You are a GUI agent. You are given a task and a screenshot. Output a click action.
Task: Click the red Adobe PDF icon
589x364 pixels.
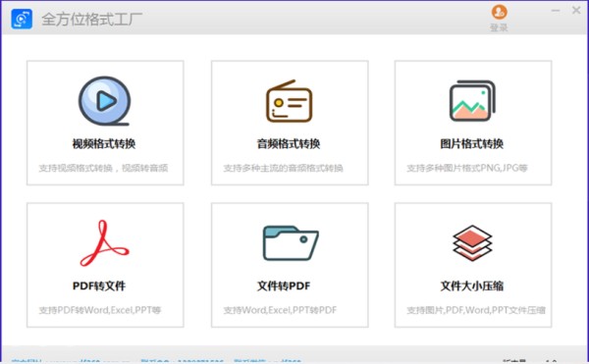click(104, 243)
